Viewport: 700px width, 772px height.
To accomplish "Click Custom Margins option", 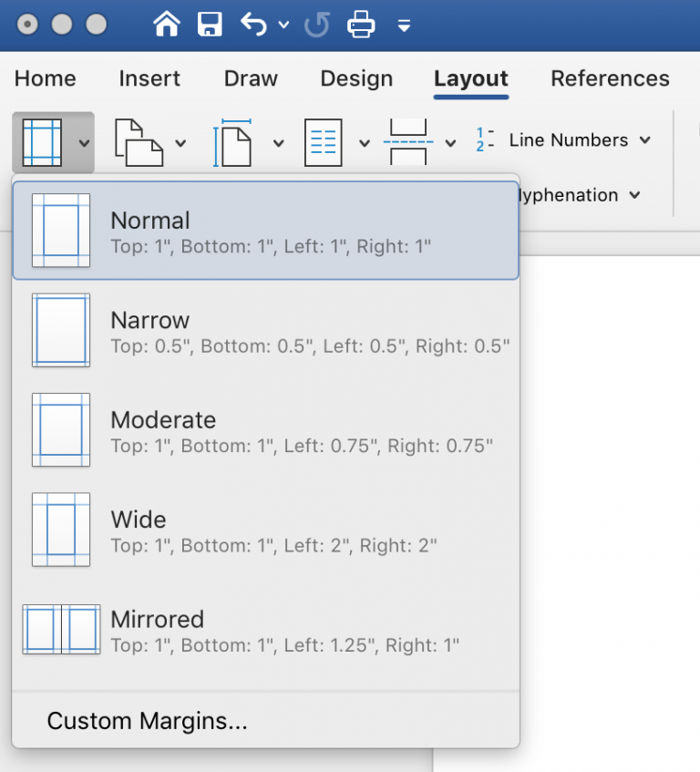I will tap(146, 721).
